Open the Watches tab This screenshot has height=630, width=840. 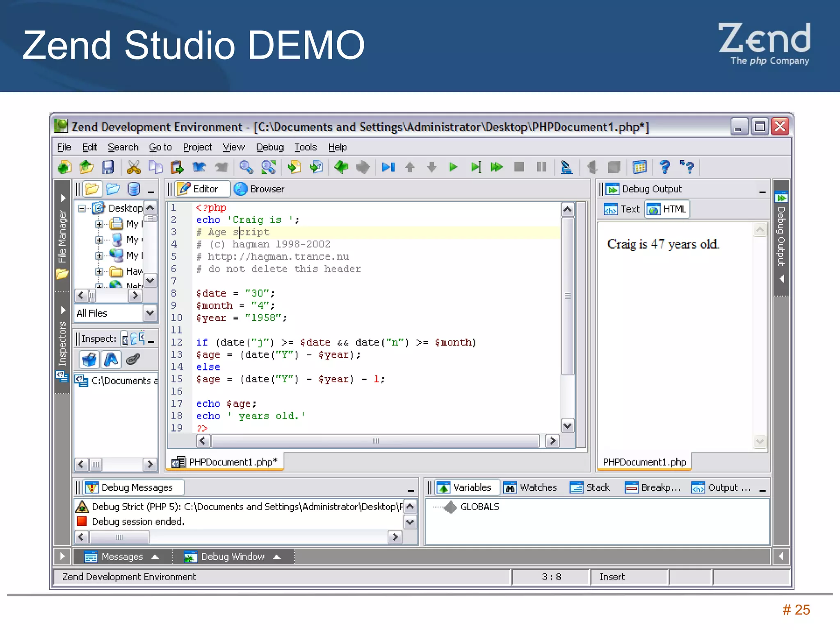pos(530,488)
